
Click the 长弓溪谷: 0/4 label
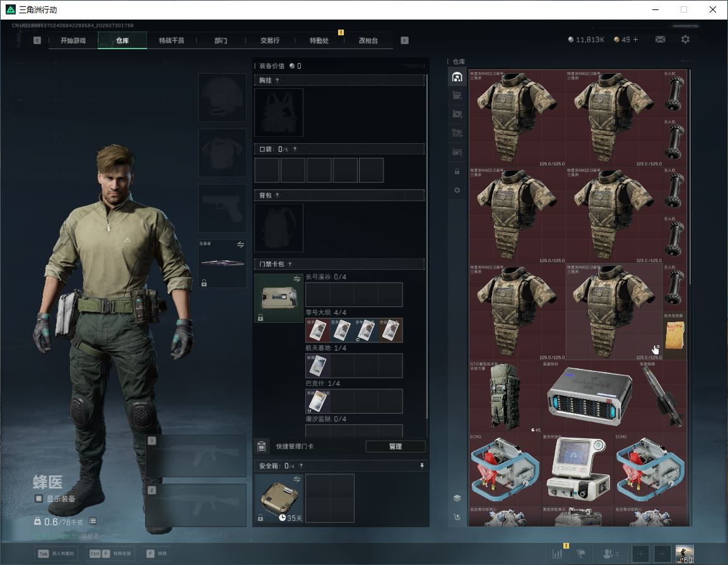(326, 277)
